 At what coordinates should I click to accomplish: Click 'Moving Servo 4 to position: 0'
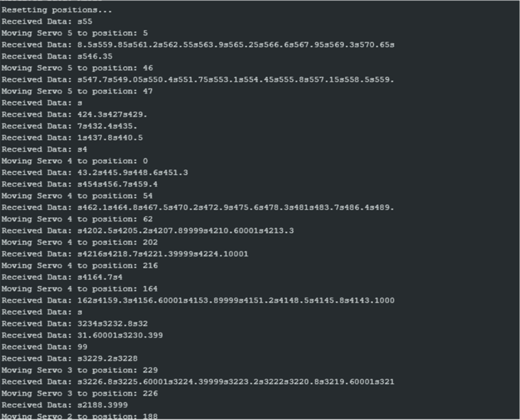(x=75, y=161)
